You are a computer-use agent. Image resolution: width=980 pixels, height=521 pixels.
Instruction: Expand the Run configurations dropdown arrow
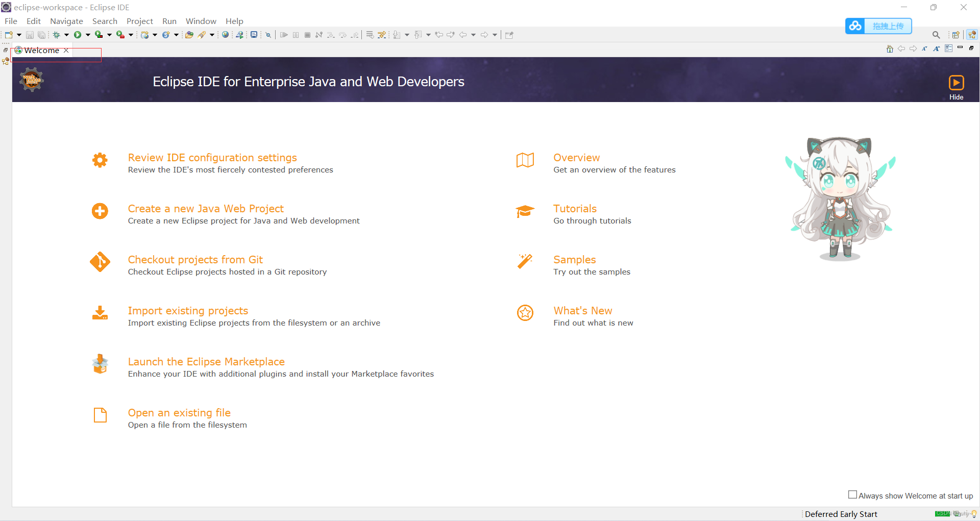[88, 35]
